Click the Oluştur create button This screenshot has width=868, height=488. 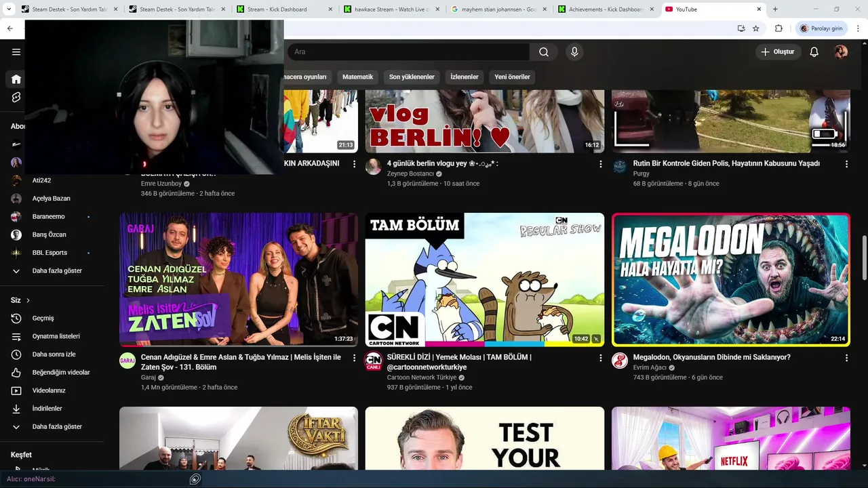tap(778, 52)
